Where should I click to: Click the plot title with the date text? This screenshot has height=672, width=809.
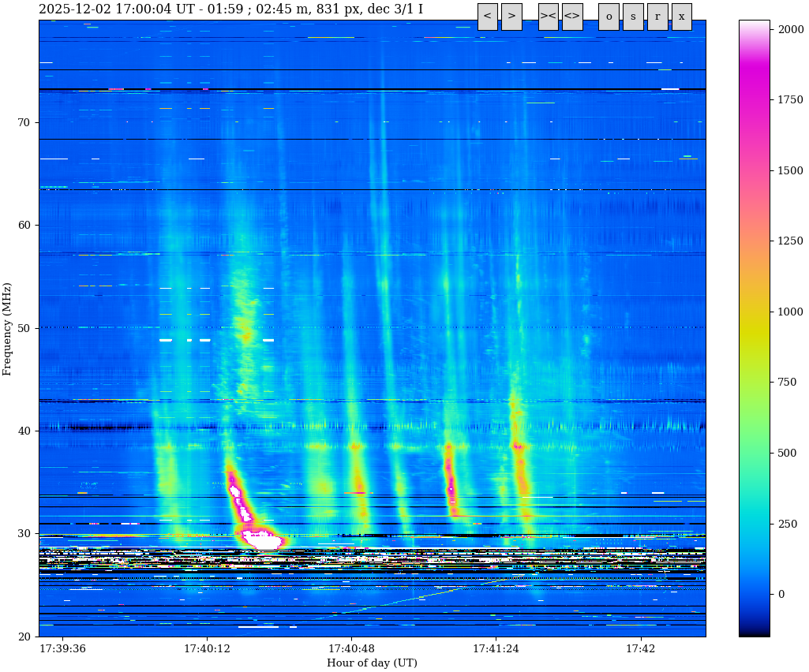point(230,9)
